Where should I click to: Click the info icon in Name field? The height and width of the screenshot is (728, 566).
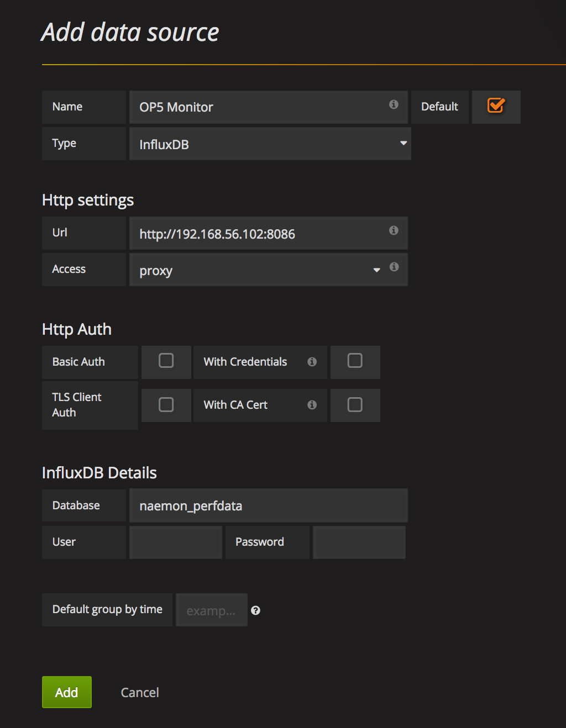click(x=394, y=104)
